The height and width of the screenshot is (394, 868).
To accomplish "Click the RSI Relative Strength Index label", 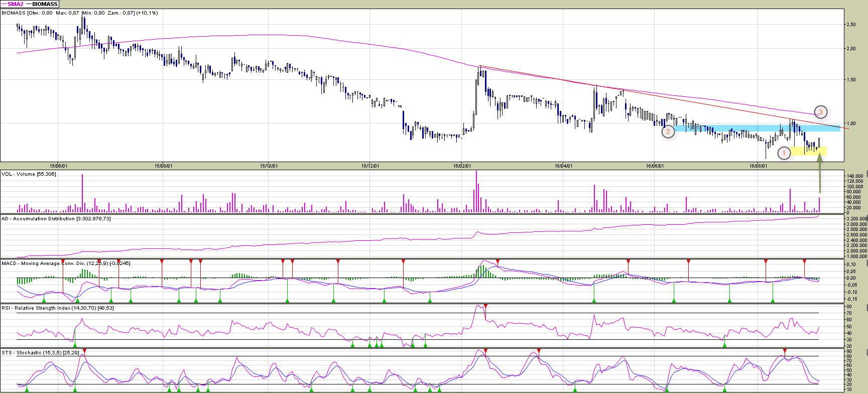I will (57, 308).
